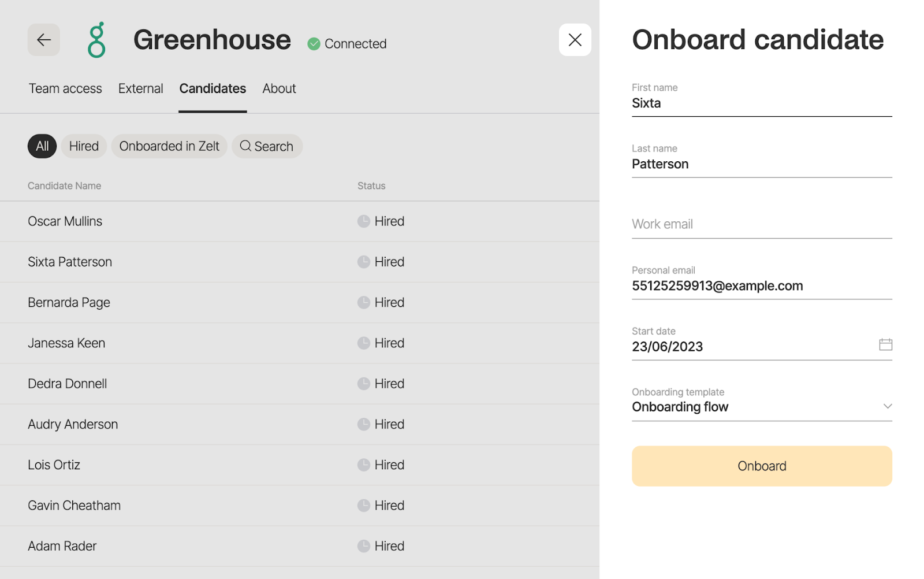
Task: Select the All filter chip
Action: point(42,146)
